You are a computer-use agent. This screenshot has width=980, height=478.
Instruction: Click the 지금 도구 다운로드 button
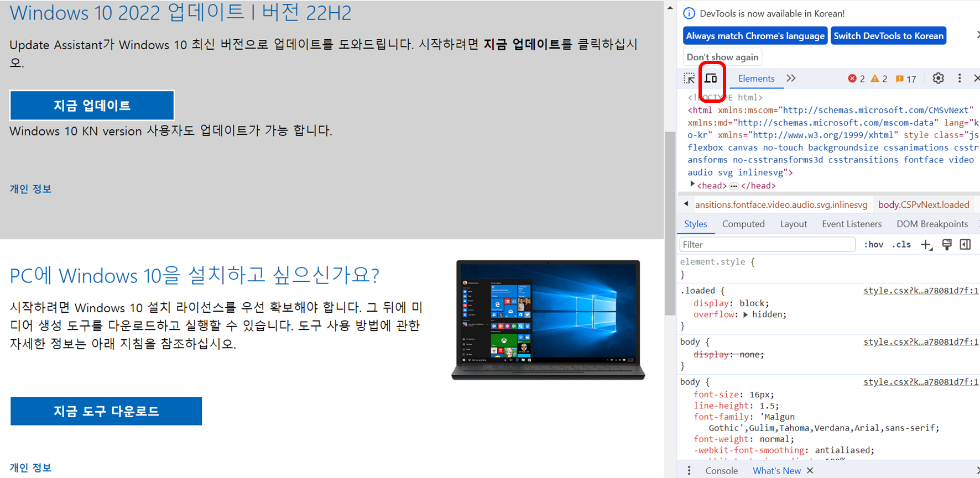(x=106, y=411)
